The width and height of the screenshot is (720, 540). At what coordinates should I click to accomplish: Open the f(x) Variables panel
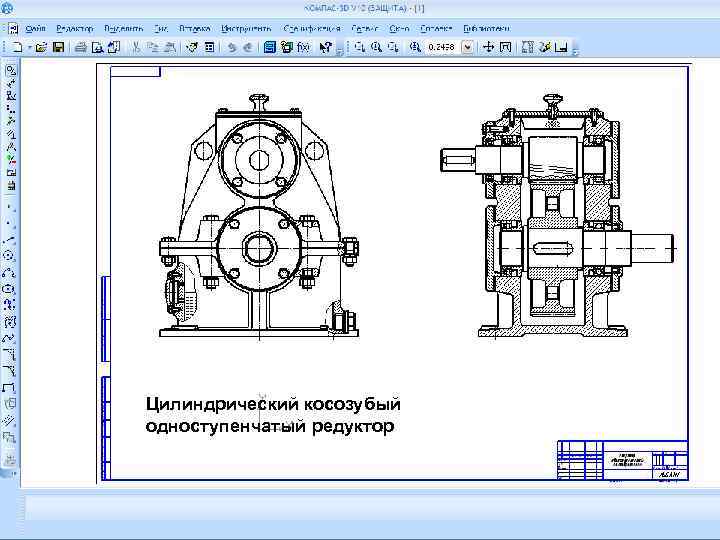(304, 47)
